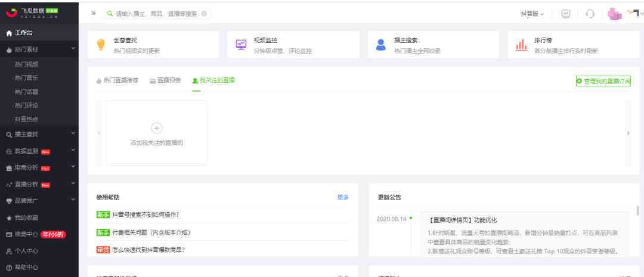The image size is (644, 277).
Task: Click the home icon beside 工作台
Action: click(9, 33)
